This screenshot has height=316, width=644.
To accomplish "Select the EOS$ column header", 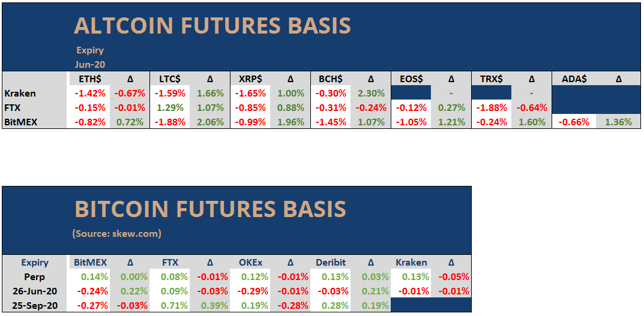I will click(411, 79).
